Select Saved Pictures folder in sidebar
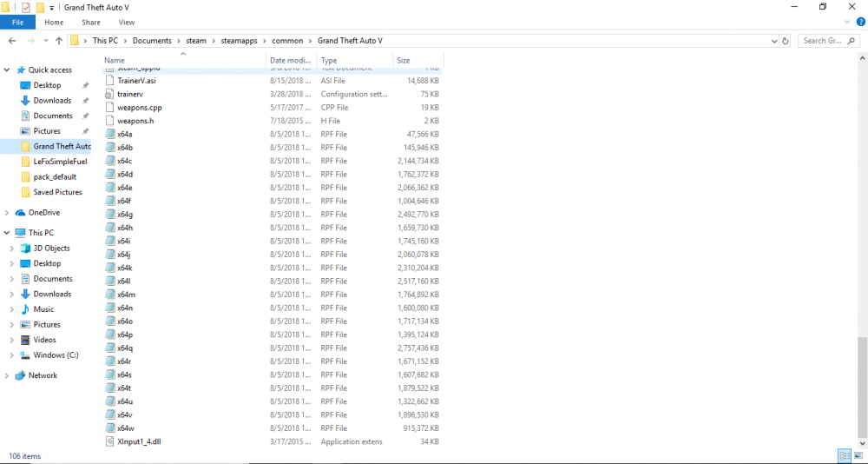 [x=57, y=192]
